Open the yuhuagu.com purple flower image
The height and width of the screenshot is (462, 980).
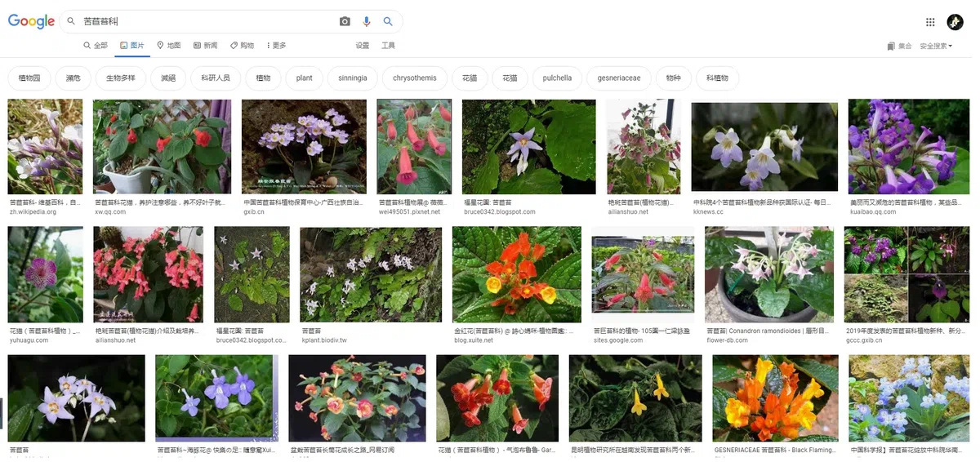[x=45, y=274]
